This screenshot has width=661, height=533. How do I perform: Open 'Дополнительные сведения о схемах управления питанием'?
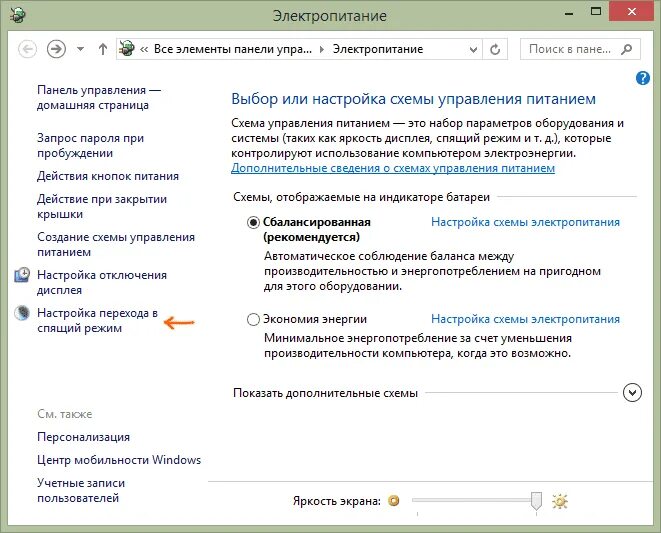point(393,168)
